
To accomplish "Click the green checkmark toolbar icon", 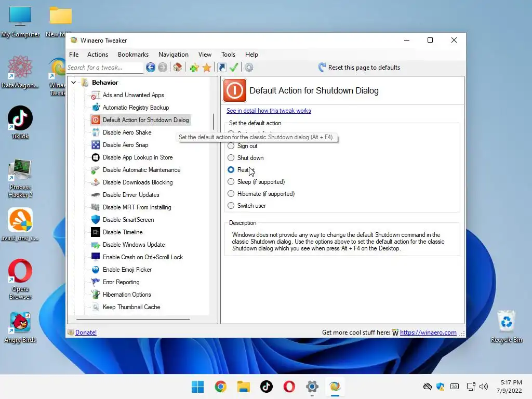I will coord(233,67).
